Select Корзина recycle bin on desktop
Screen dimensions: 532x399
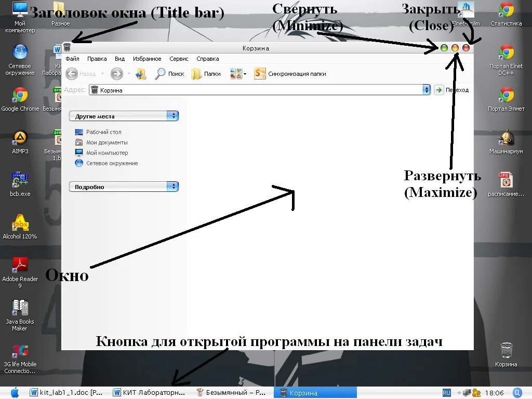point(506,355)
